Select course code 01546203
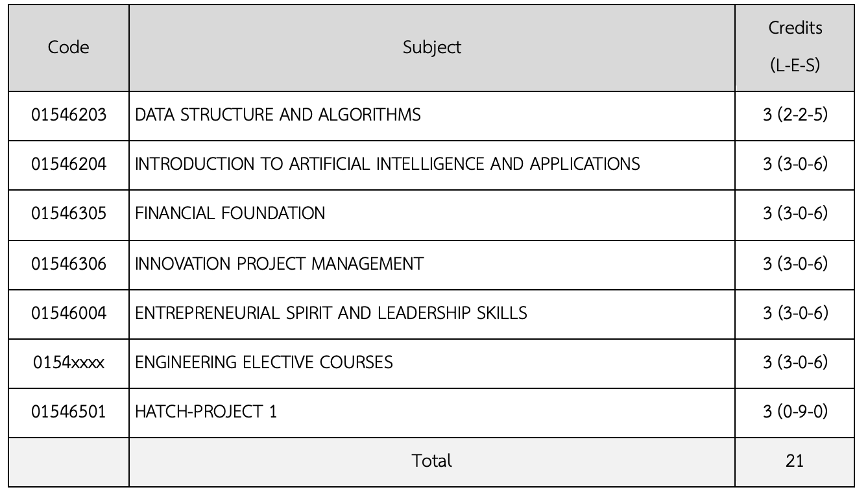This screenshot has height=494, width=868. (69, 115)
